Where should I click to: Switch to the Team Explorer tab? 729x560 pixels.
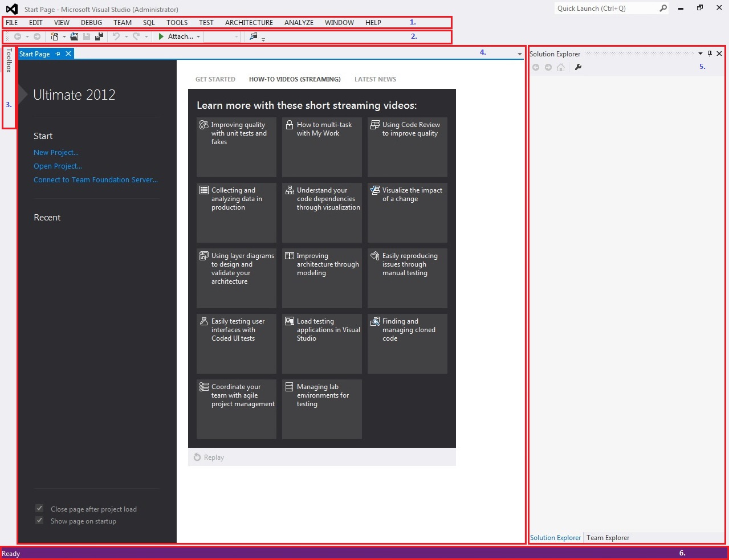[x=608, y=538]
